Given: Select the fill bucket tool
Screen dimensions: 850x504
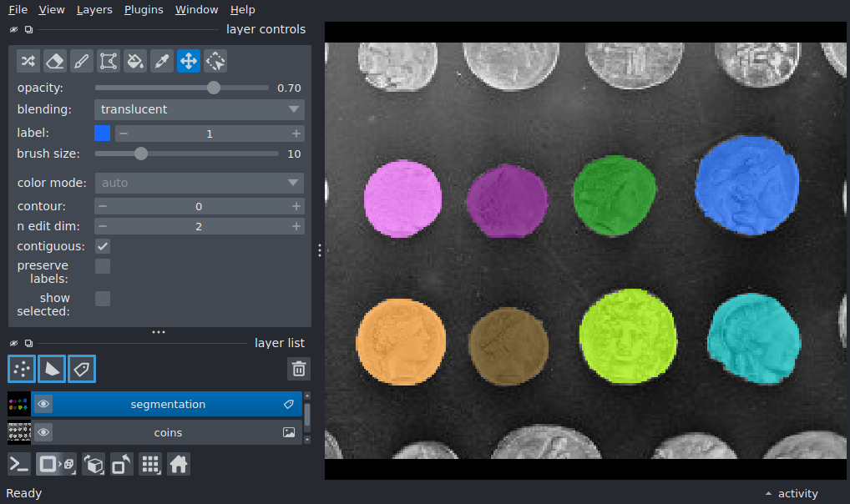Looking at the screenshot, I should (x=135, y=61).
